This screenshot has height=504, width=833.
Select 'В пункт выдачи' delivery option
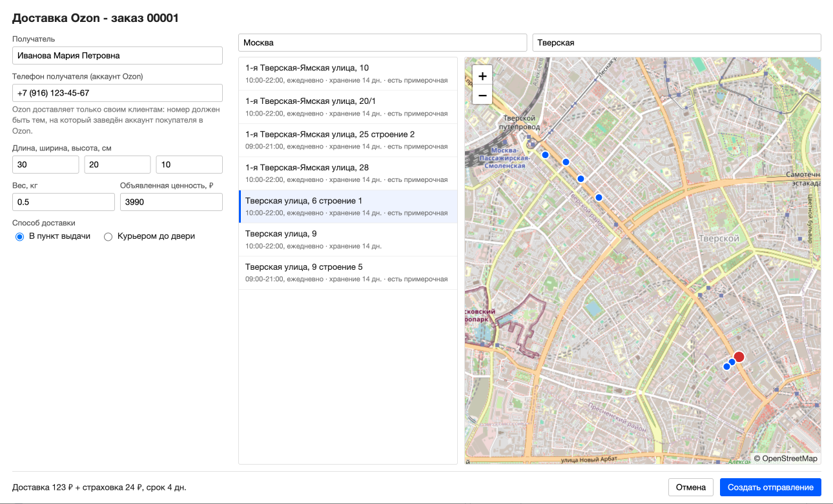tap(19, 236)
